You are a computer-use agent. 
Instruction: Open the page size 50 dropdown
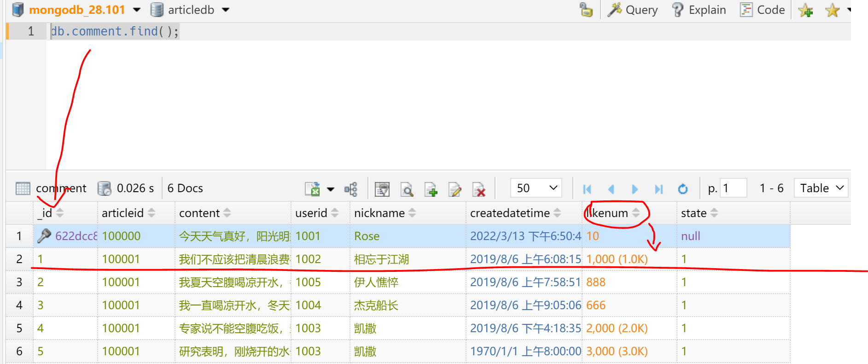536,188
